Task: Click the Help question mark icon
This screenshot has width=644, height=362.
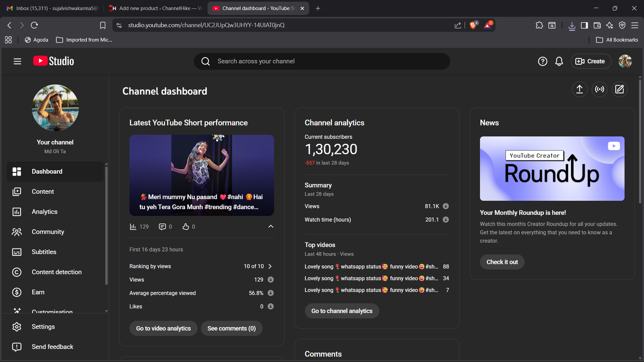Action: coord(542,61)
